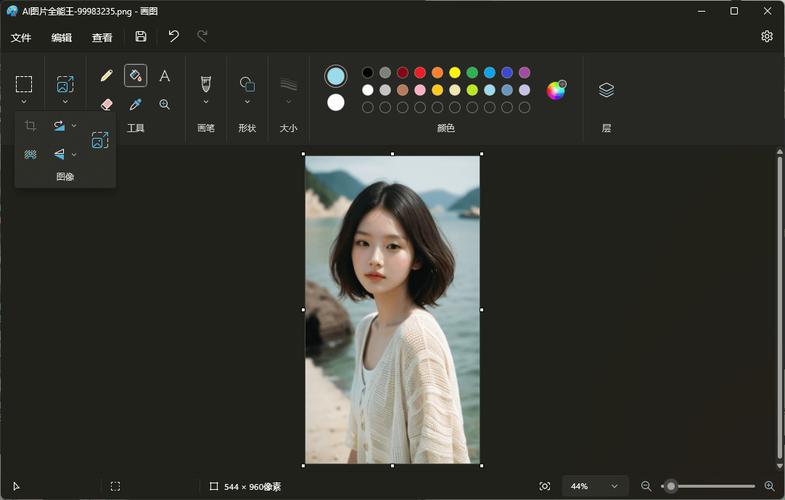The image size is (785, 500).
Task: Click the zoom out magnifier icon
Action: click(646, 486)
